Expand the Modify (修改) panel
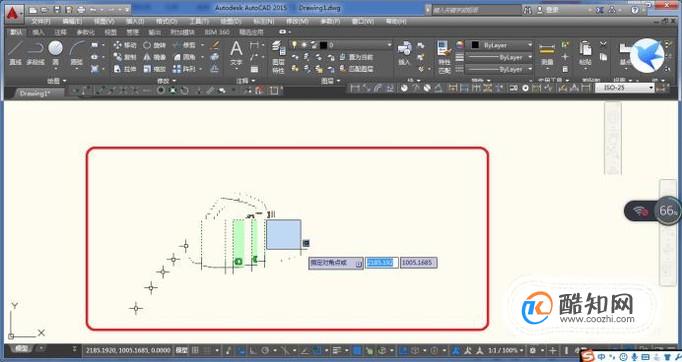The width and height of the screenshot is (682, 362). point(166,80)
